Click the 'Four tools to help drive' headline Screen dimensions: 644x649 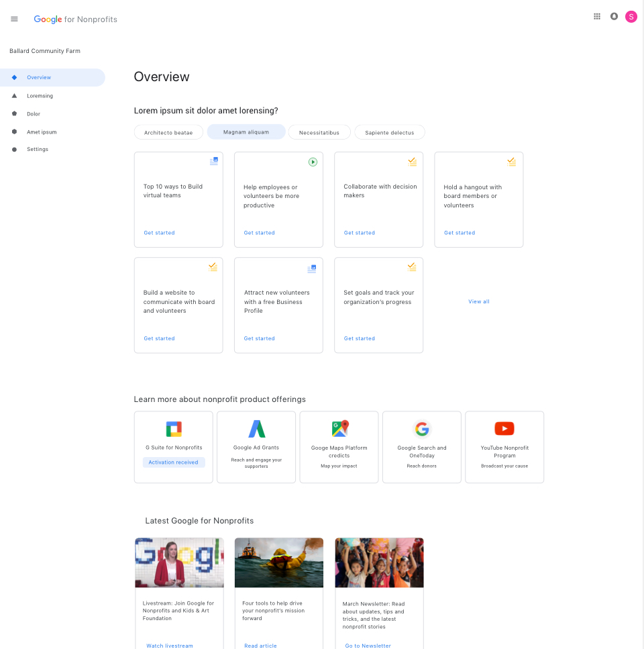pyautogui.click(x=274, y=611)
